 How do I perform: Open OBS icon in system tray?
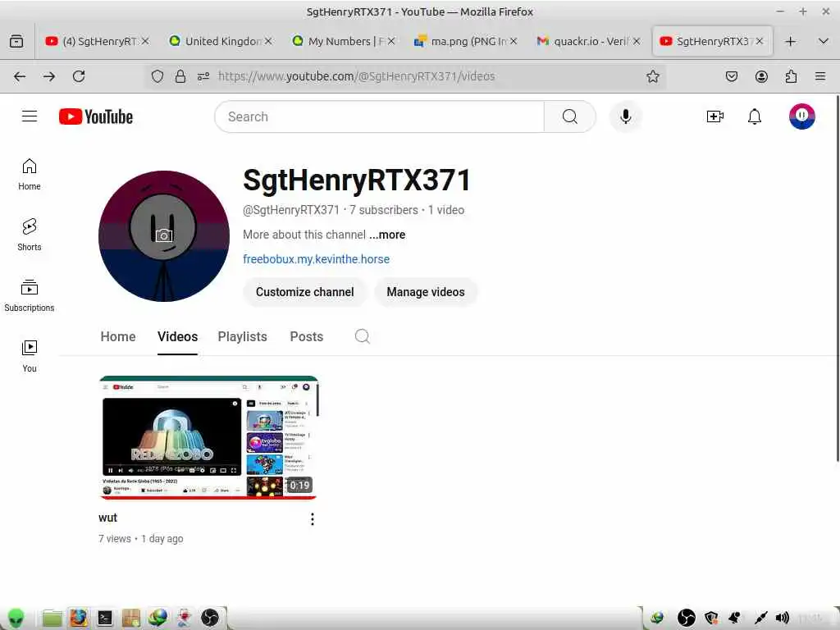click(687, 619)
